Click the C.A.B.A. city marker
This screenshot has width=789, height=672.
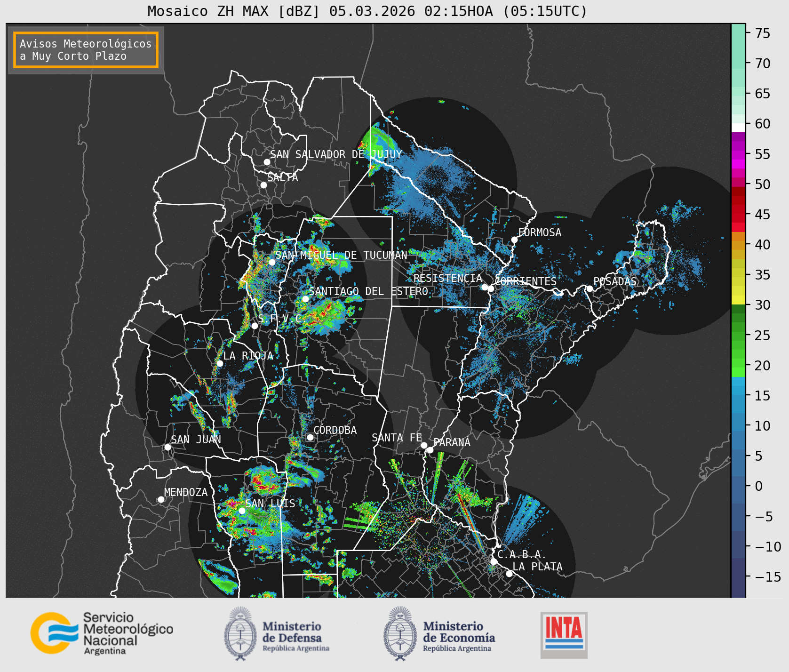(x=494, y=561)
